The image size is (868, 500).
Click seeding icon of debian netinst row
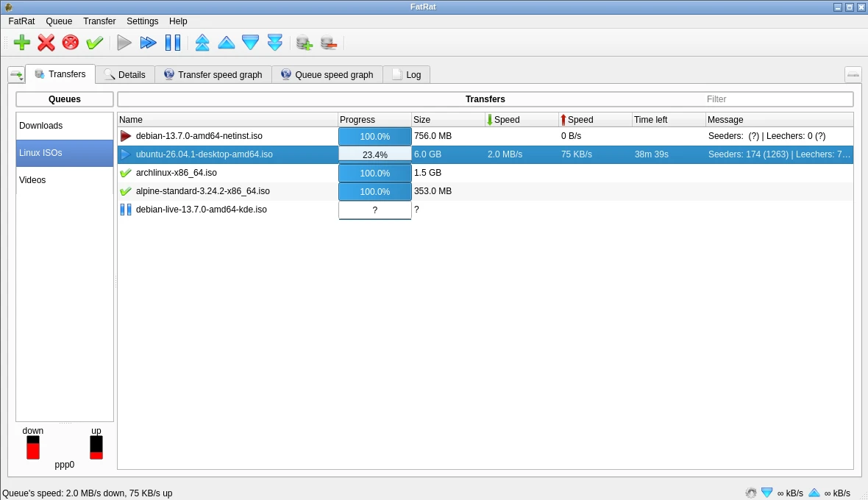126,136
